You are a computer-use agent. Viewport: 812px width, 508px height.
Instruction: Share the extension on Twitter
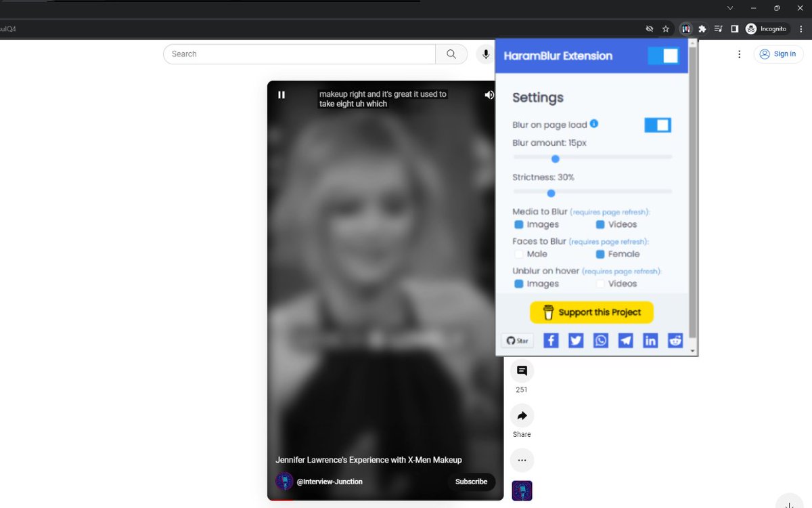pyautogui.click(x=576, y=341)
